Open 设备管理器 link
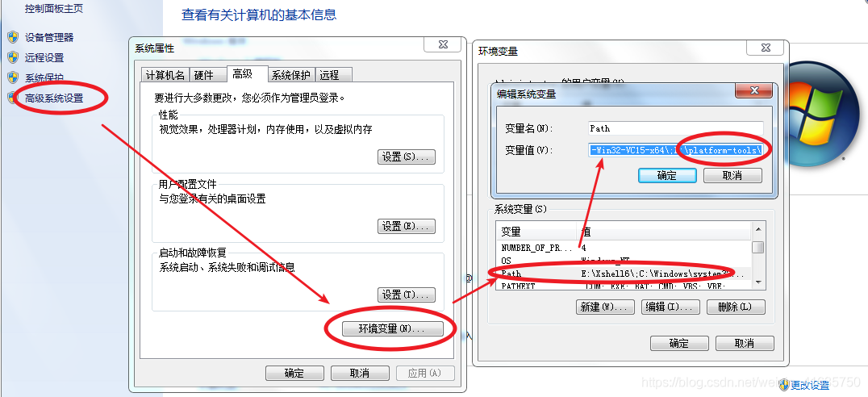The height and width of the screenshot is (397, 868). tap(49, 38)
